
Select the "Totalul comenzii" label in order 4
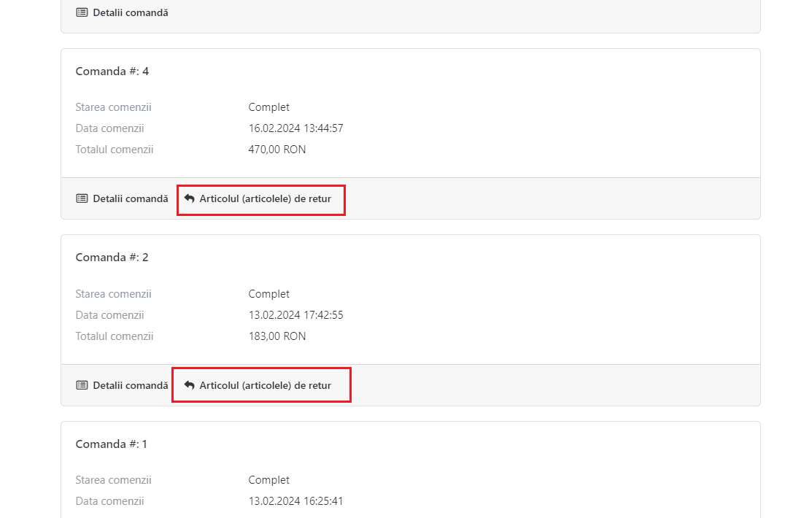click(115, 150)
